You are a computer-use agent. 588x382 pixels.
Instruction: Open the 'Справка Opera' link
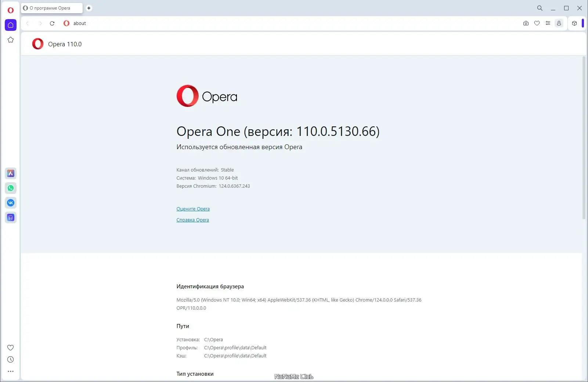click(192, 220)
